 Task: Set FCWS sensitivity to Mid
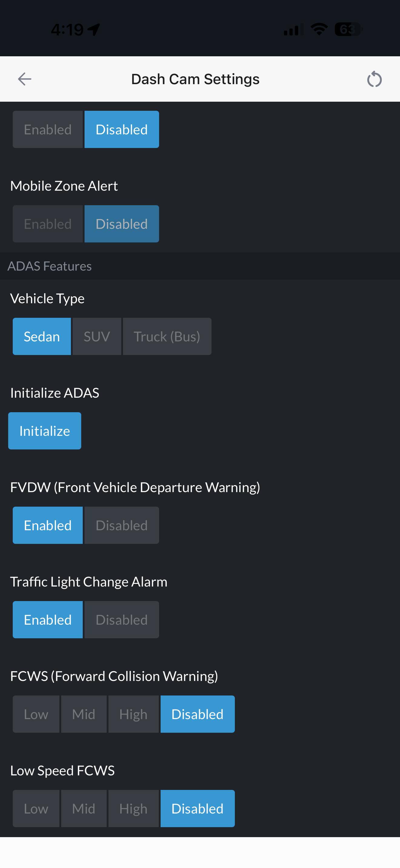click(x=84, y=714)
